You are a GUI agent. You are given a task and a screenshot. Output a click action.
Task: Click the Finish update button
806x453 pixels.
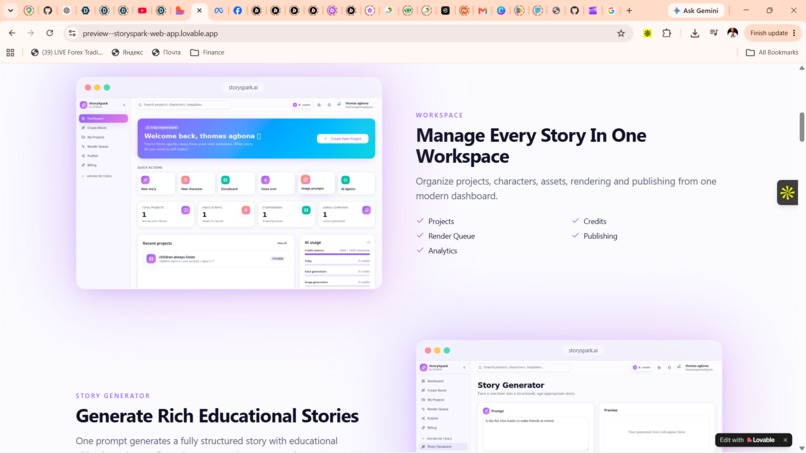769,33
